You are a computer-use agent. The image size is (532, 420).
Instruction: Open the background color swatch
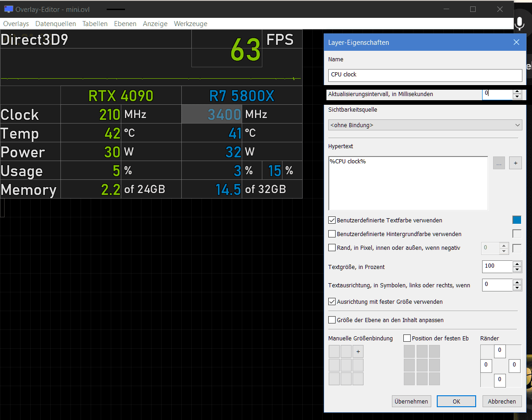pyautogui.click(x=517, y=233)
